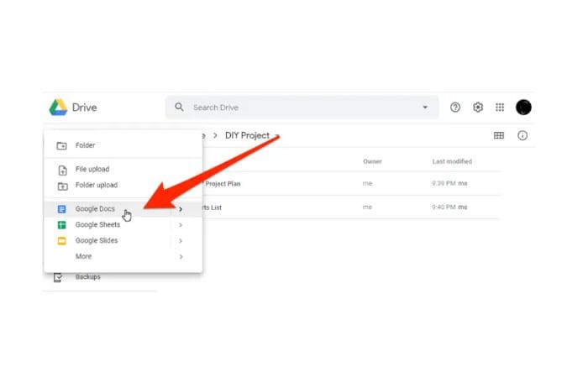Screen dimensions: 588x378
Task: Open the search options dropdown arrow
Action: [425, 108]
